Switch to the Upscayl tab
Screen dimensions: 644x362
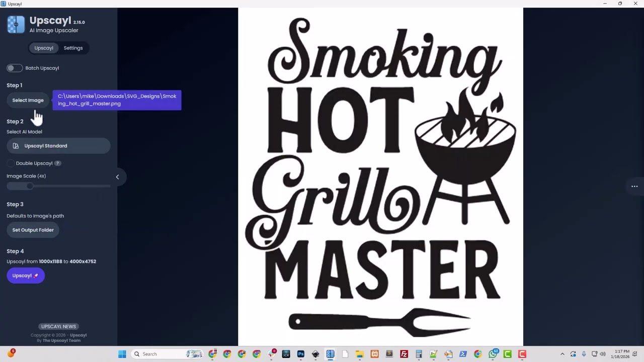[x=44, y=48]
